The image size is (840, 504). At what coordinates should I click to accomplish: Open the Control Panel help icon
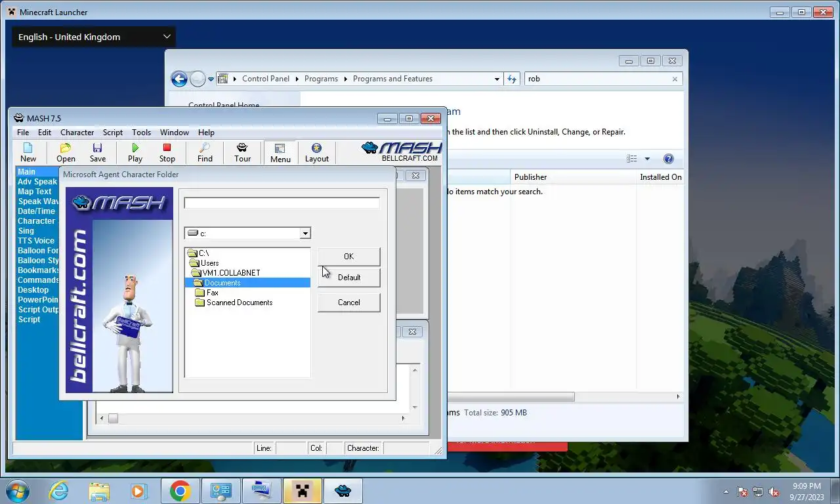coord(668,159)
